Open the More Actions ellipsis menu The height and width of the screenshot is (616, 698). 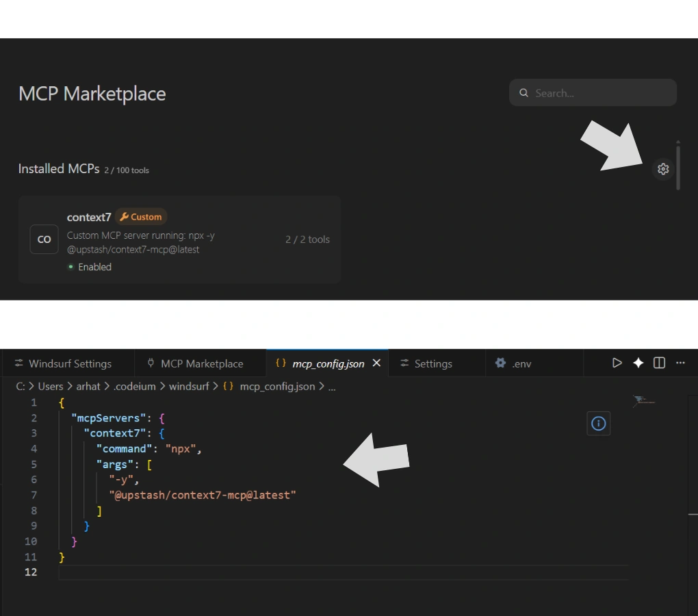680,363
